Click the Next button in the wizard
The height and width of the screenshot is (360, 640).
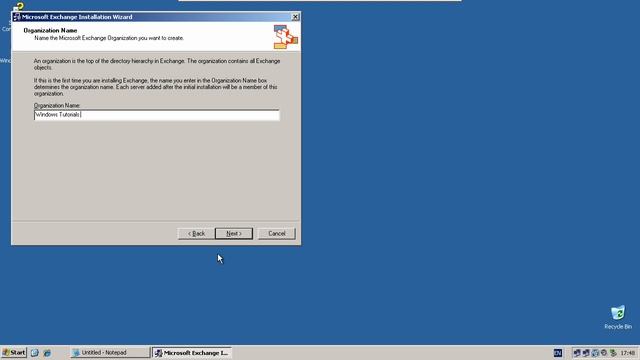tap(234, 233)
